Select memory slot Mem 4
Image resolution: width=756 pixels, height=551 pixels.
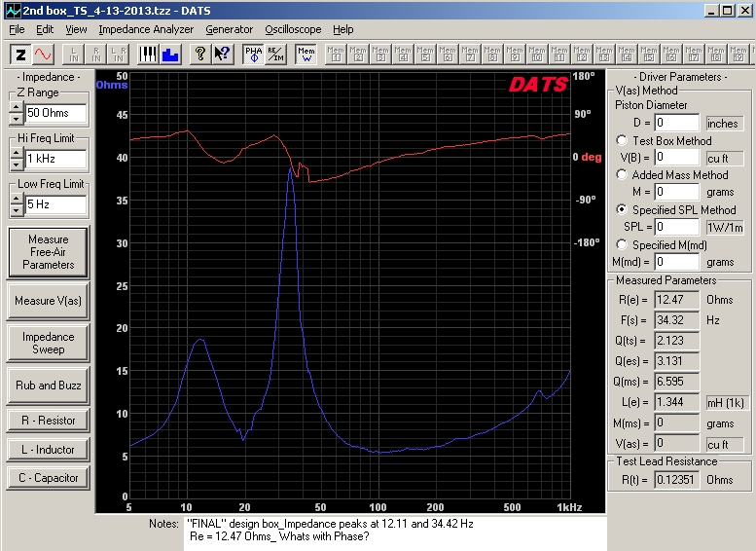pyautogui.click(x=403, y=55)
